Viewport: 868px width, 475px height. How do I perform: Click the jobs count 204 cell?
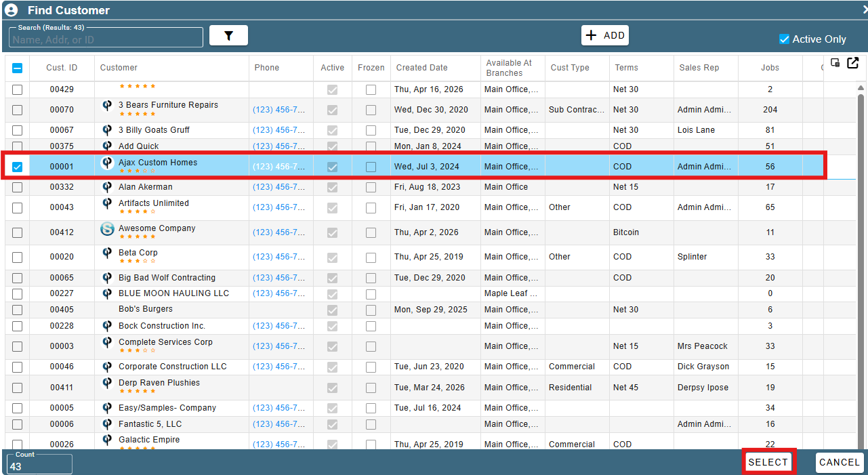point(770,110)
